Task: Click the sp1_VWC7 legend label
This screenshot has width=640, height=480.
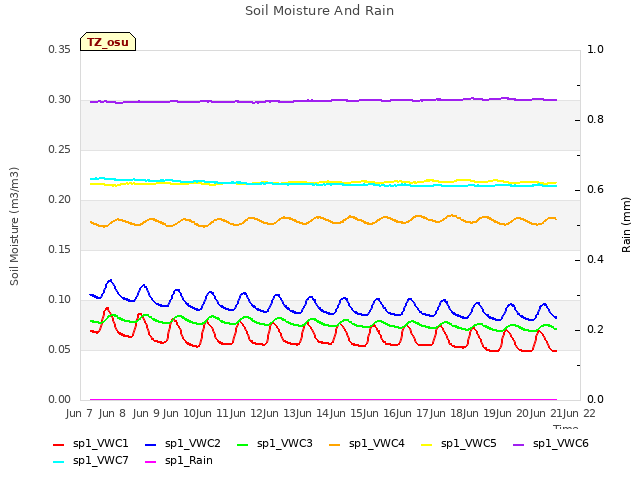Action: 100,460
